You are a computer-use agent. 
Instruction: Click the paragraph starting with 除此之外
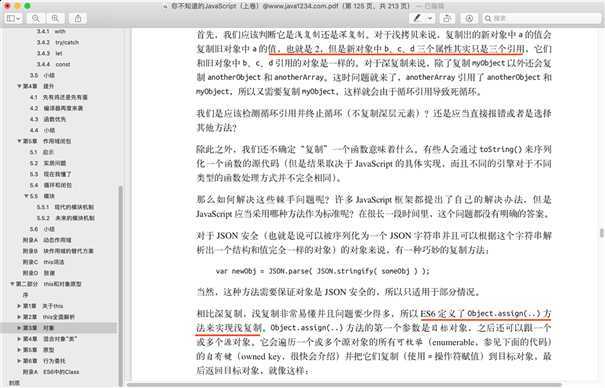tap(373, 164)
